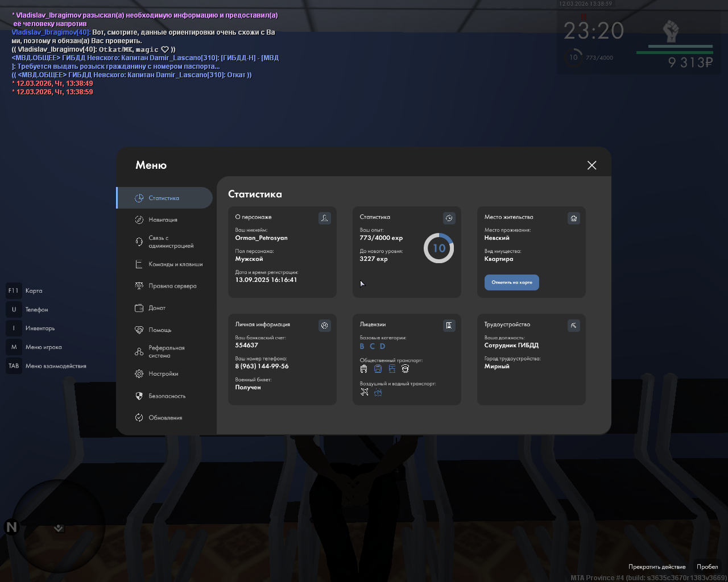Click the tools icon in Трудоустройство card
This screenshot has height=582, width=728.
[x=574, y=326]
